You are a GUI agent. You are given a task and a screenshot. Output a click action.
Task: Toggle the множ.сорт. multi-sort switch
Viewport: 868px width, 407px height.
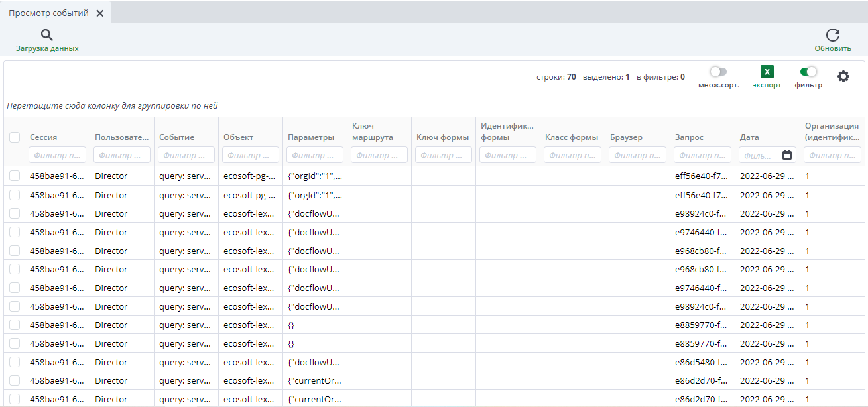(x=718, y=72)
